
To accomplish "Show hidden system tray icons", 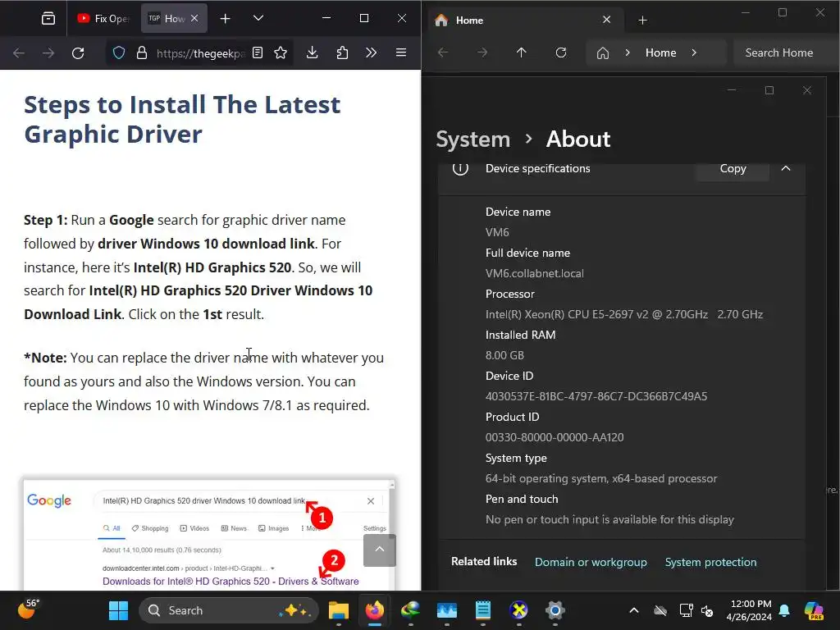I will point(634,610).
